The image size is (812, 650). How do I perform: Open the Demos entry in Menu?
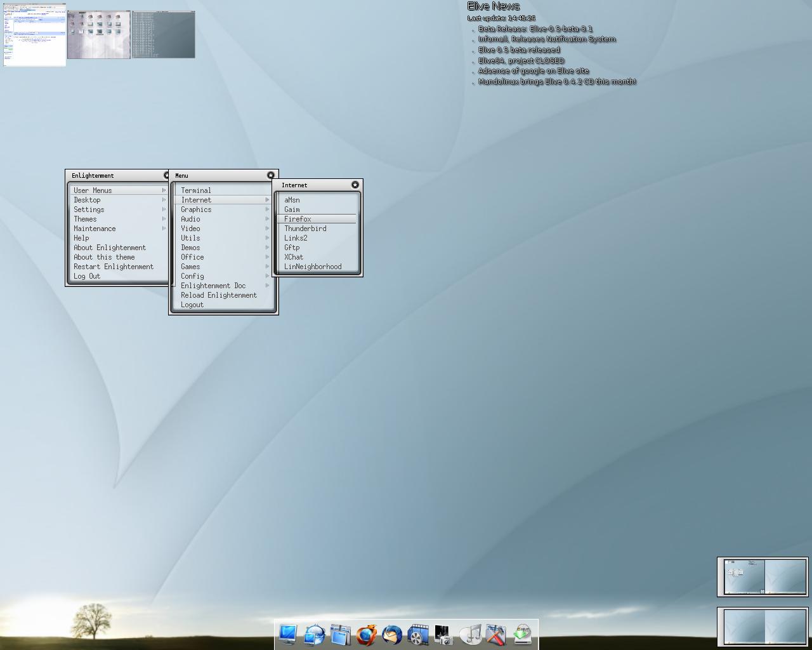(x=223, y=248)
